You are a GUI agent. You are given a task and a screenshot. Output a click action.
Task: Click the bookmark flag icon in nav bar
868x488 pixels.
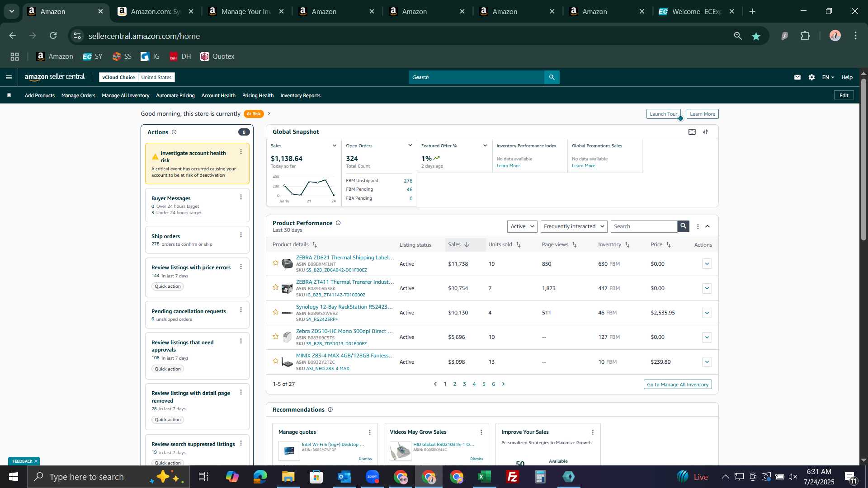pos(9,95)
